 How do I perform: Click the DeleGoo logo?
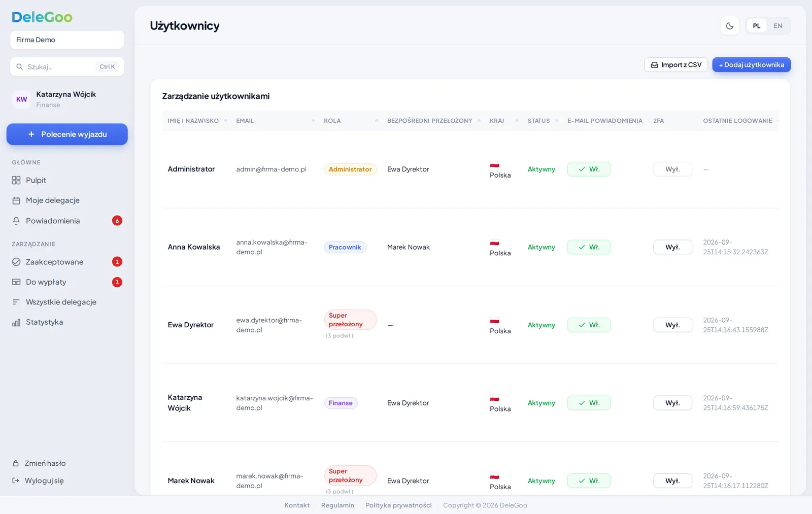(x=42, y=17)
